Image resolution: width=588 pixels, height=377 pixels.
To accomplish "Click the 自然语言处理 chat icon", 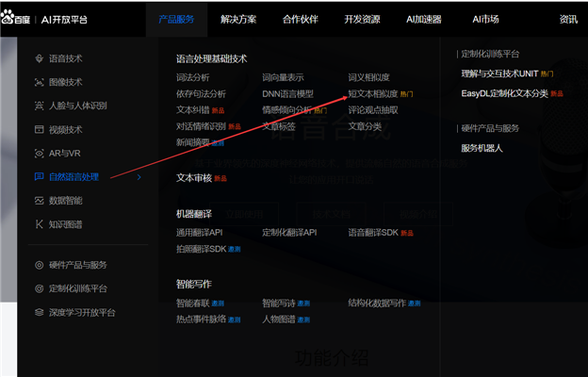I will 39,176.
